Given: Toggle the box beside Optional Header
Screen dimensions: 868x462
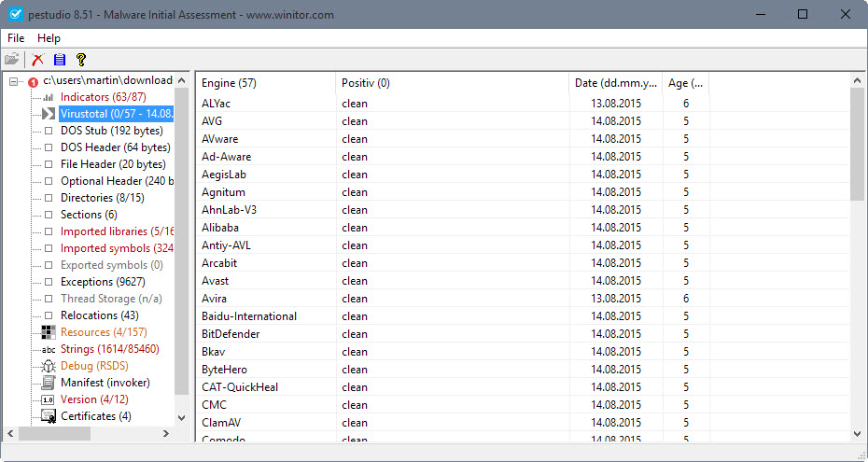Looking at the screenshot, I should click(49, 181).
